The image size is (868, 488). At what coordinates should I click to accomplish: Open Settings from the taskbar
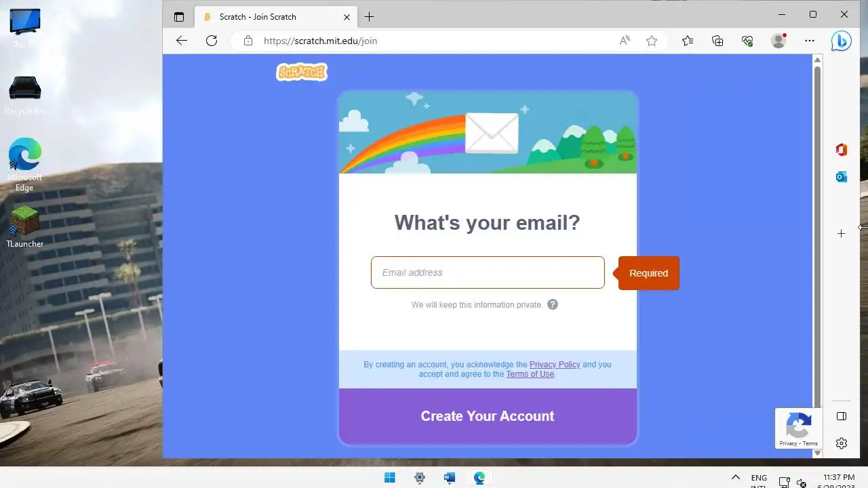[420, 478]
